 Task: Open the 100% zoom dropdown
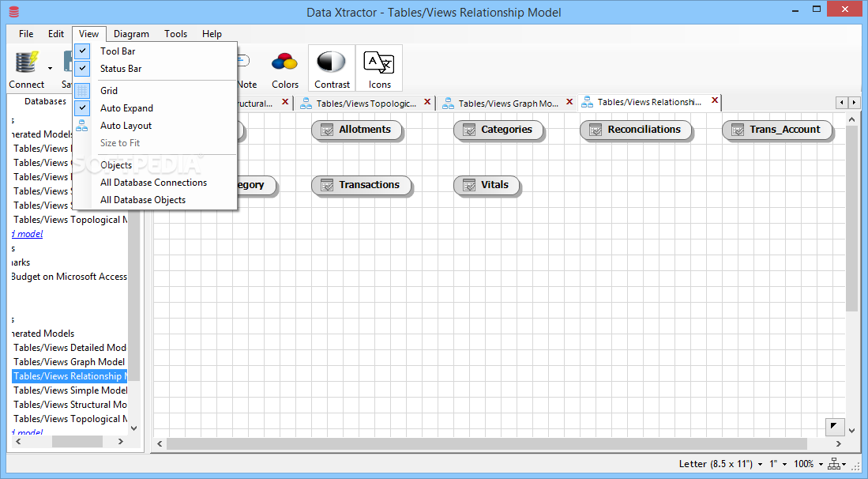coord(821,465)
